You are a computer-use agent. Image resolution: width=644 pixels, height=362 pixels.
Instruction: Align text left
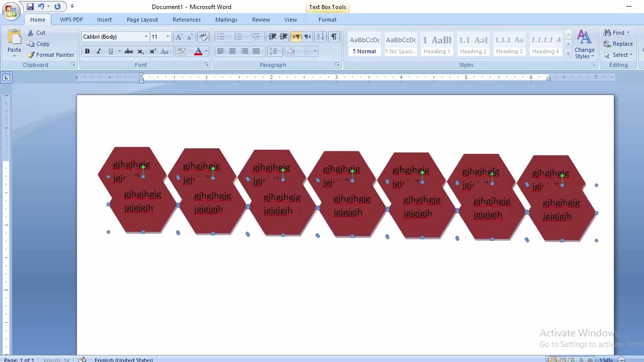click(220, 51)
